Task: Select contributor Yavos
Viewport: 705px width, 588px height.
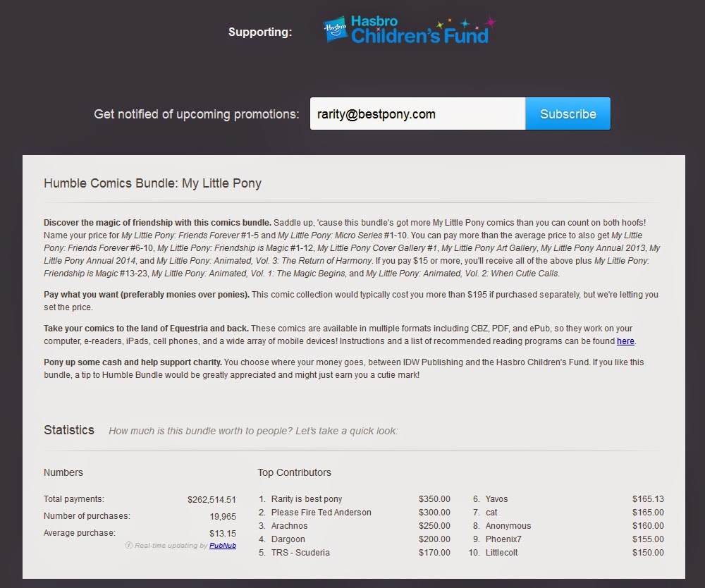Action: click(496, 499)
